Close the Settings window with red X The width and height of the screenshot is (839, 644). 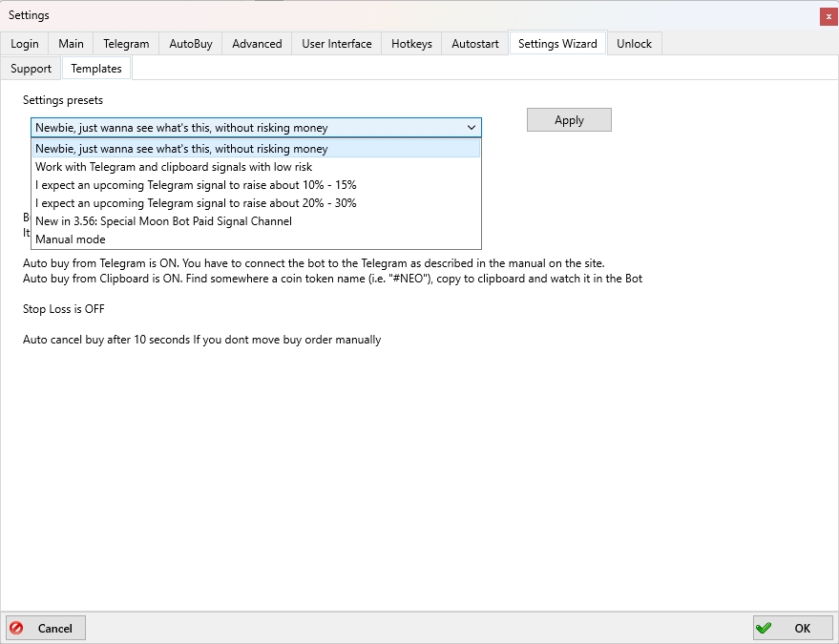point(828,16)
